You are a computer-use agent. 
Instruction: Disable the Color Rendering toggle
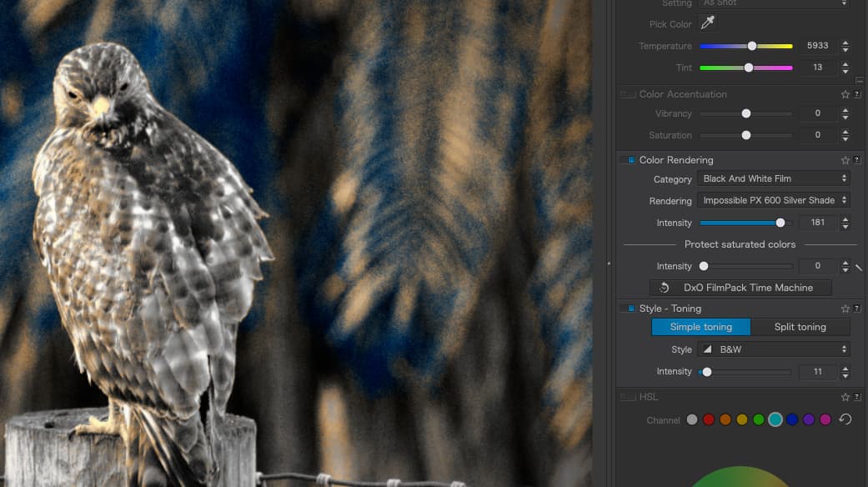click(630, 160)
